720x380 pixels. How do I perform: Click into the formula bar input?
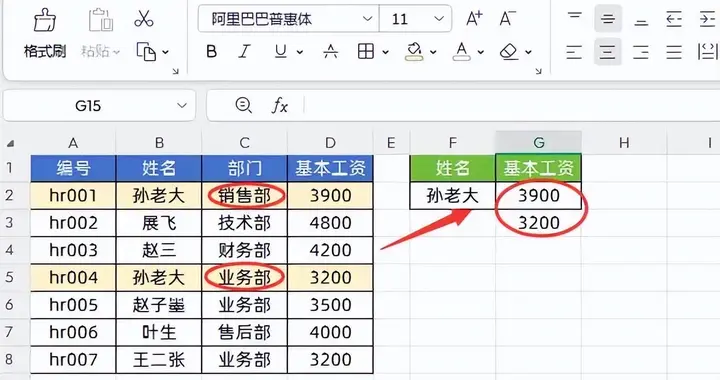pyautogui.click(x=512, y=106)
